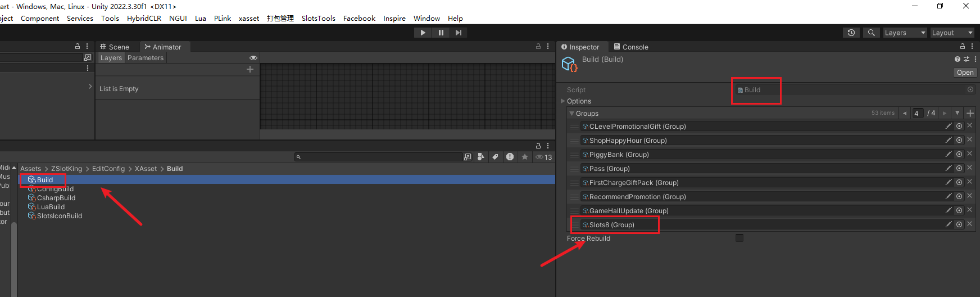
Task: Toggle the Force Rebuild checkbox
Action: (739, 238)
